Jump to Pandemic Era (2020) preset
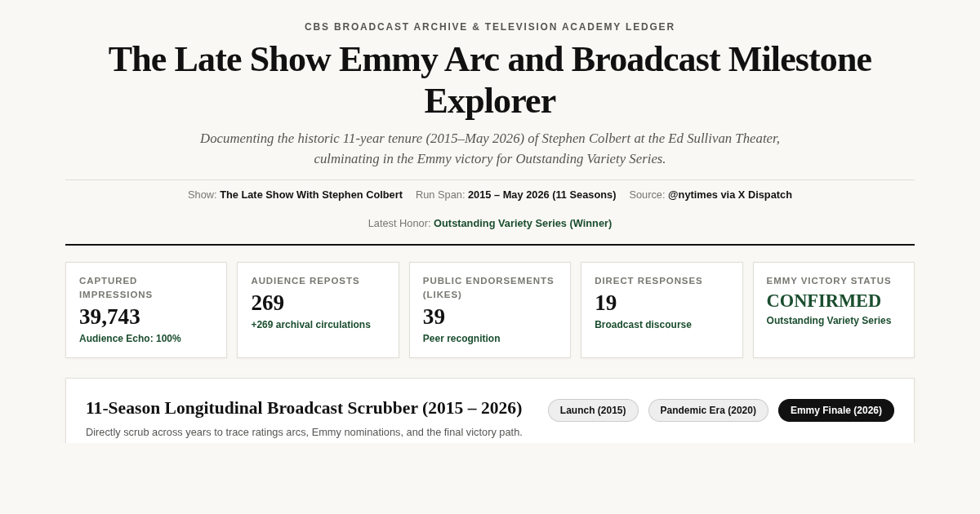 pyautogui.click(x=708, y=410)
